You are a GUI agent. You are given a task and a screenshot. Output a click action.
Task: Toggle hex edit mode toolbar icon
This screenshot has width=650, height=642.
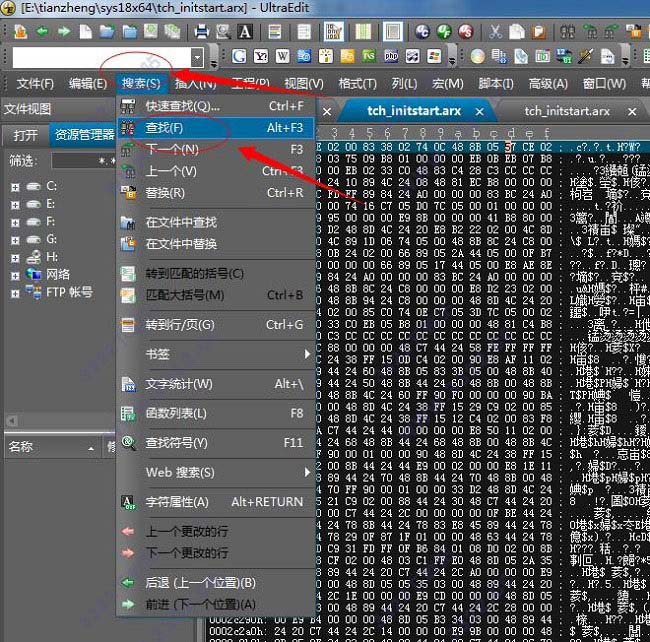click(334, 31)
